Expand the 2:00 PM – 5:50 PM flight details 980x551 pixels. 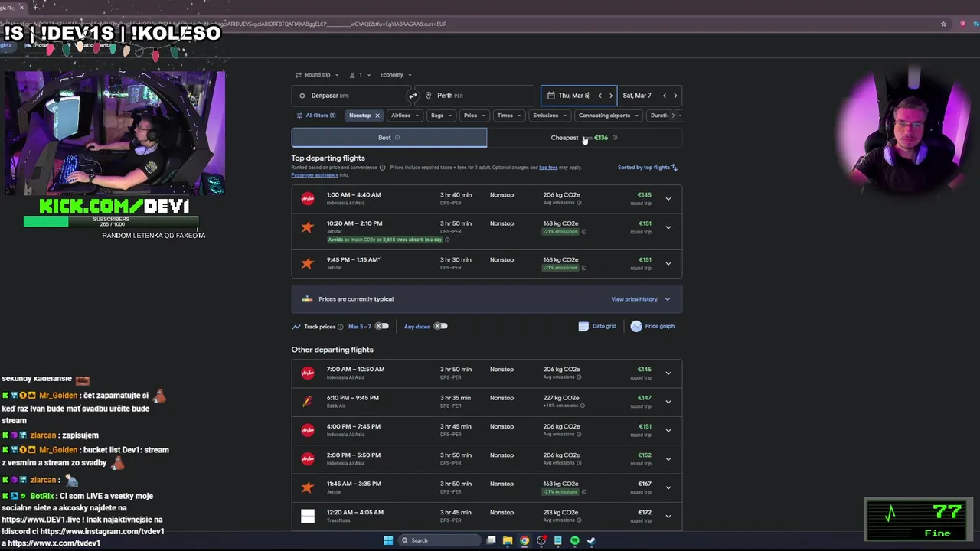pos(668,459)
